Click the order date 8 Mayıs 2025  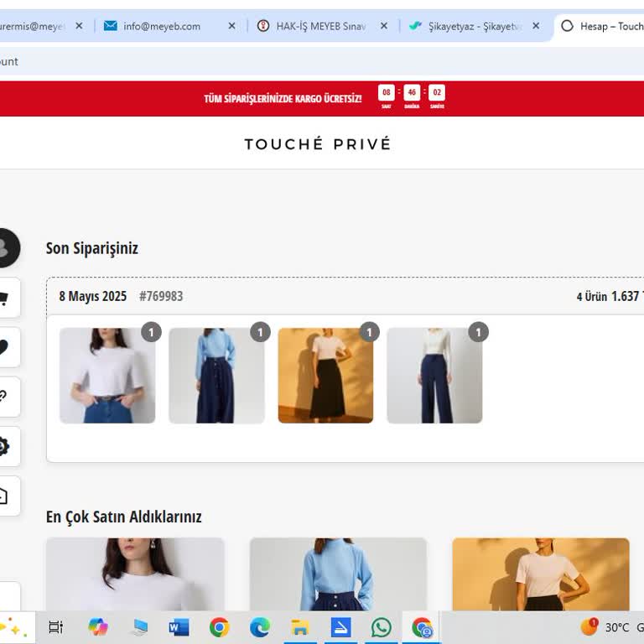coord(93,296)
